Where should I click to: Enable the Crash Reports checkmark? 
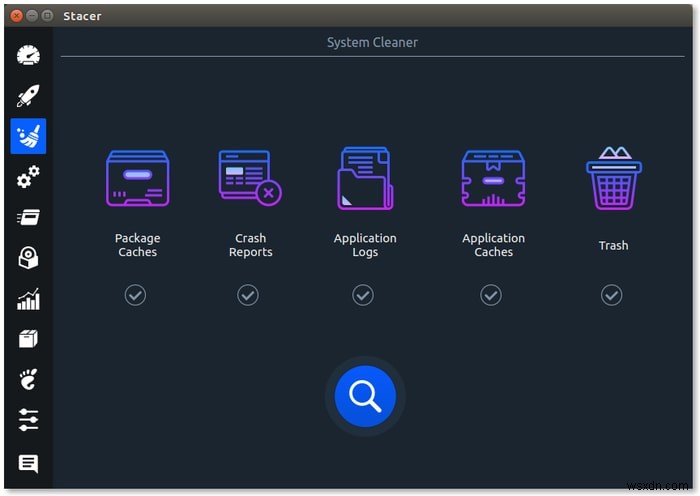248,295
